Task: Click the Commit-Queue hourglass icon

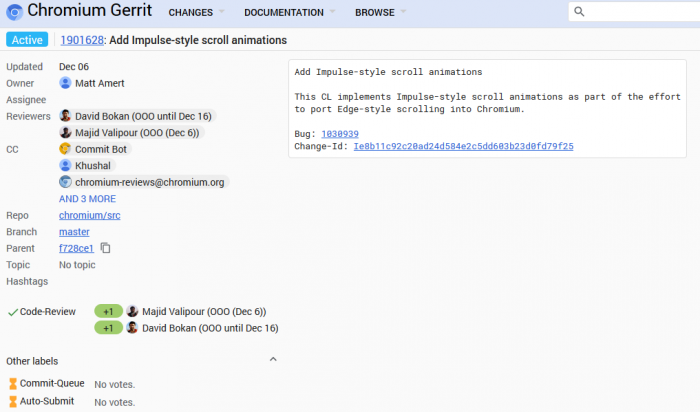Action: [x=13, y=383]
